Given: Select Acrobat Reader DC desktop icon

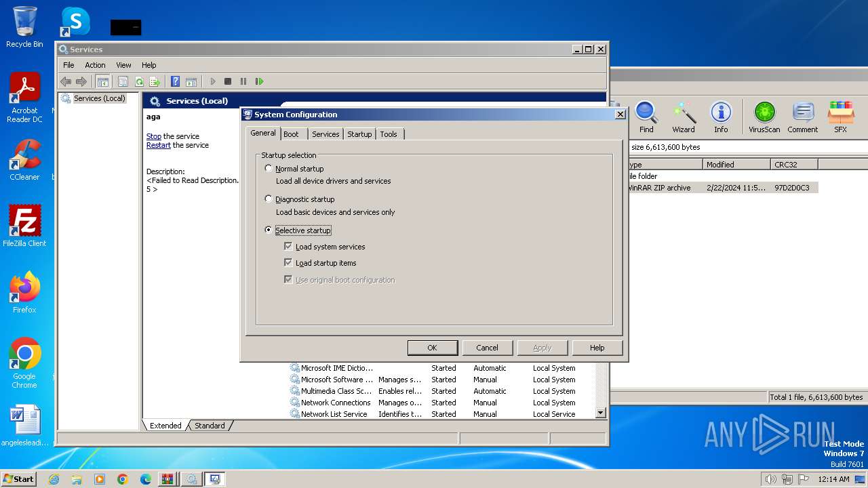Looking at the screenshot, I should [24, 98].
